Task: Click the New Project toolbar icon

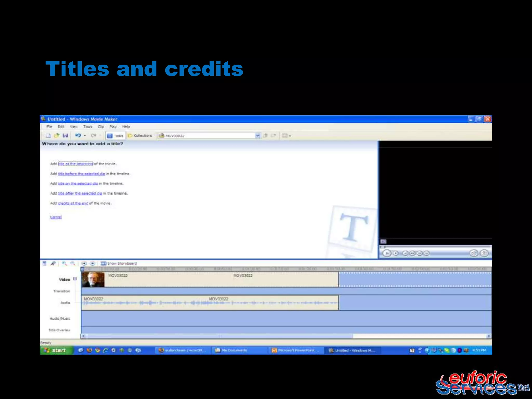Action: [x=48, y=136]
